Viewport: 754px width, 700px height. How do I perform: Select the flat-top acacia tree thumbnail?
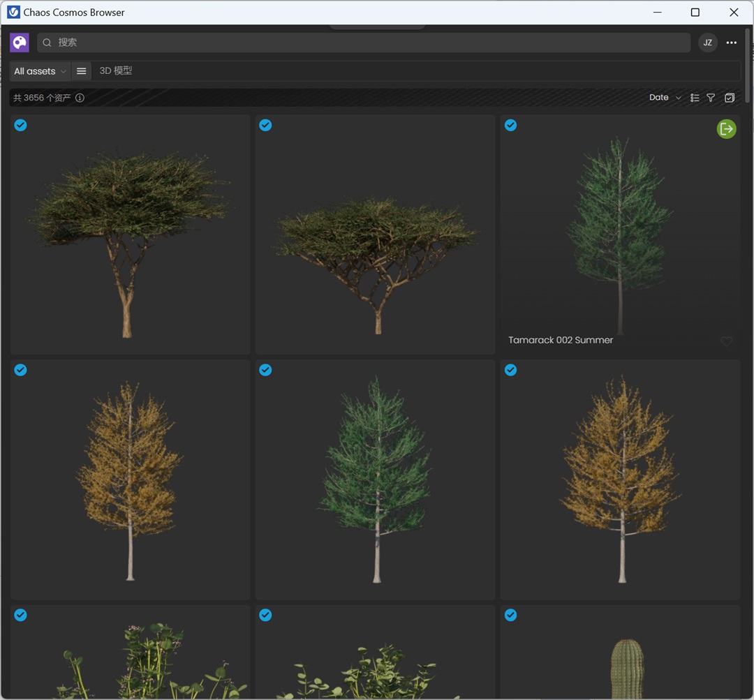click(375, 234)
